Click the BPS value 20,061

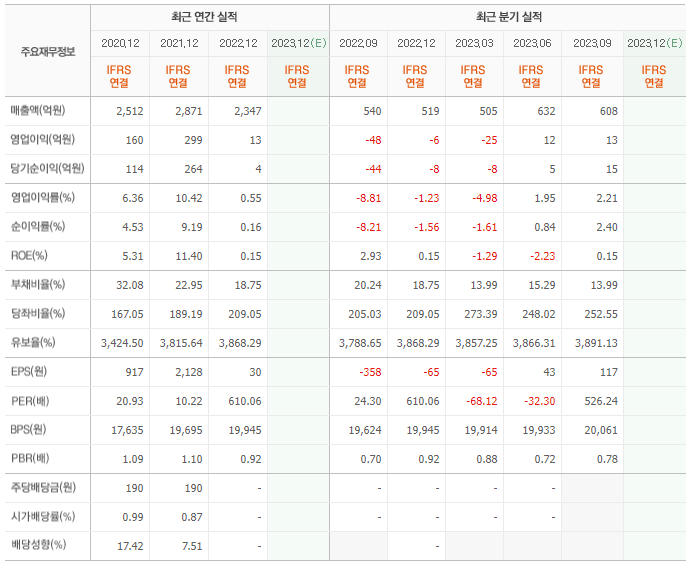coord(601,430)
